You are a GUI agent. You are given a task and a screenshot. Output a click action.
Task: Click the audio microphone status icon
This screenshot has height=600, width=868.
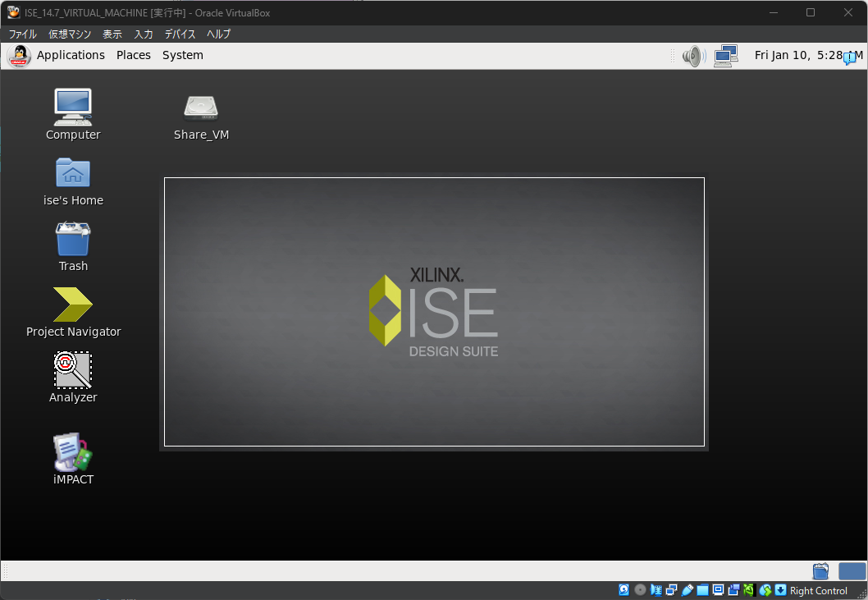pyautogui.click(x=656, y=590)
